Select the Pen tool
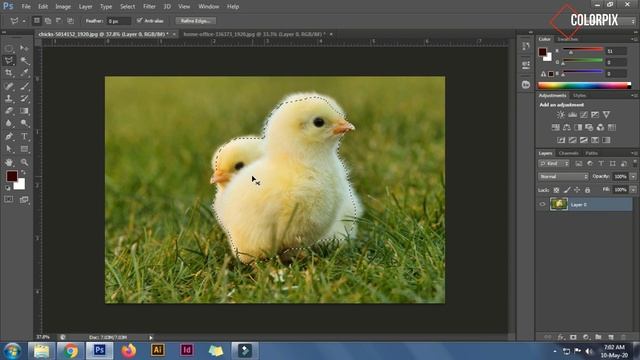This screenshot has width=640, height=360. [x=9, y=136]
